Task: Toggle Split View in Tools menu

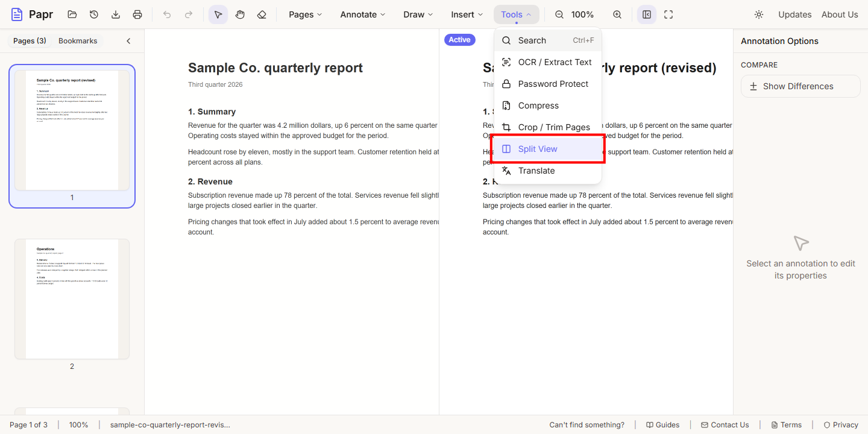Action: click(x=548, y=149)
